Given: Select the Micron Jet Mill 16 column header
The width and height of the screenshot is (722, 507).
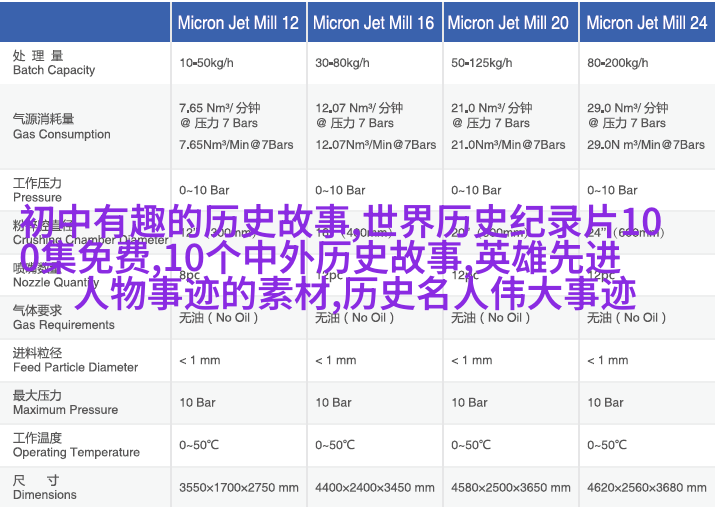Looking at the screenshot, I should (x=373, y=23).
